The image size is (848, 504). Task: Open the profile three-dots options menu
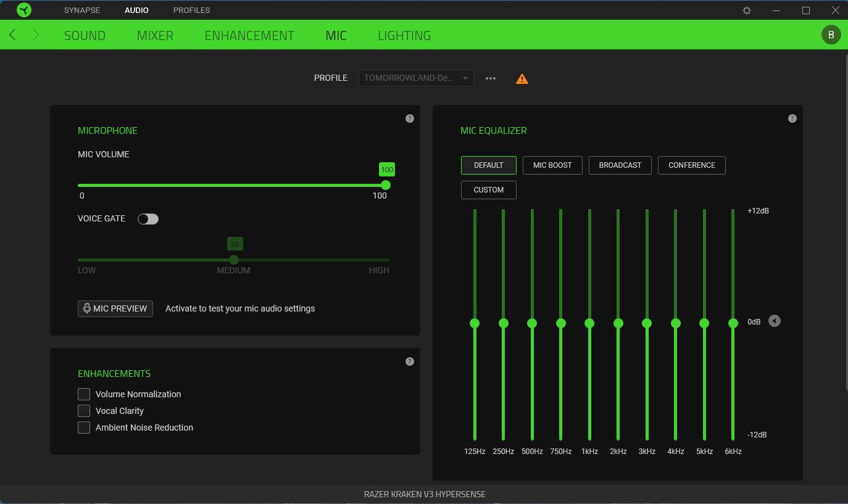tap(491, 78)
